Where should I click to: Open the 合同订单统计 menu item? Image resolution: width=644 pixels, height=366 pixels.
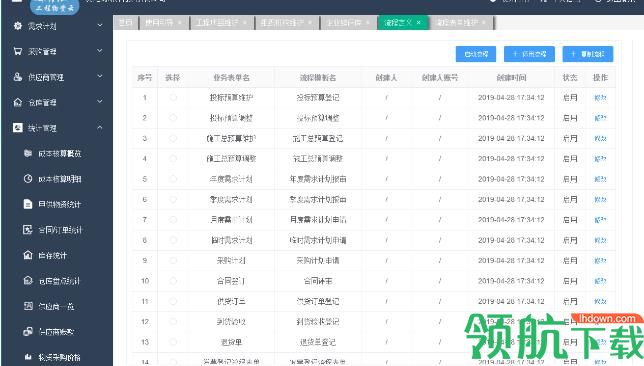click(60, 230)
